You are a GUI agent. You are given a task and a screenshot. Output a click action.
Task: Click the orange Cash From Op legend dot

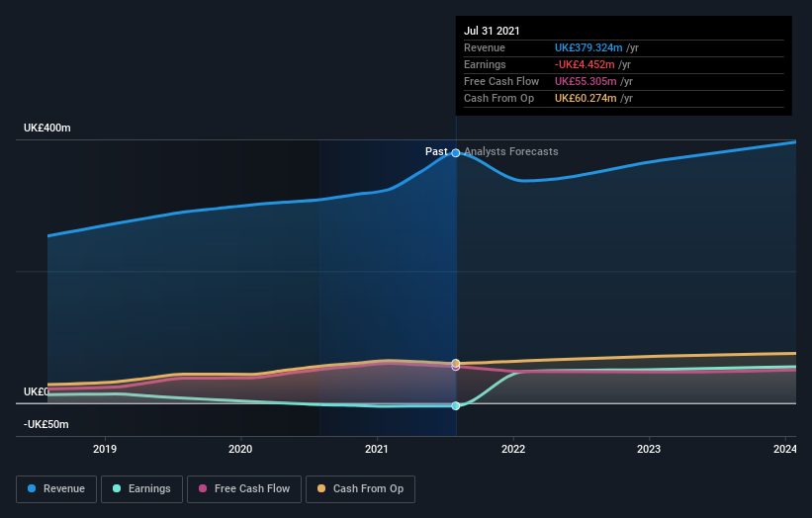point(321,488)
